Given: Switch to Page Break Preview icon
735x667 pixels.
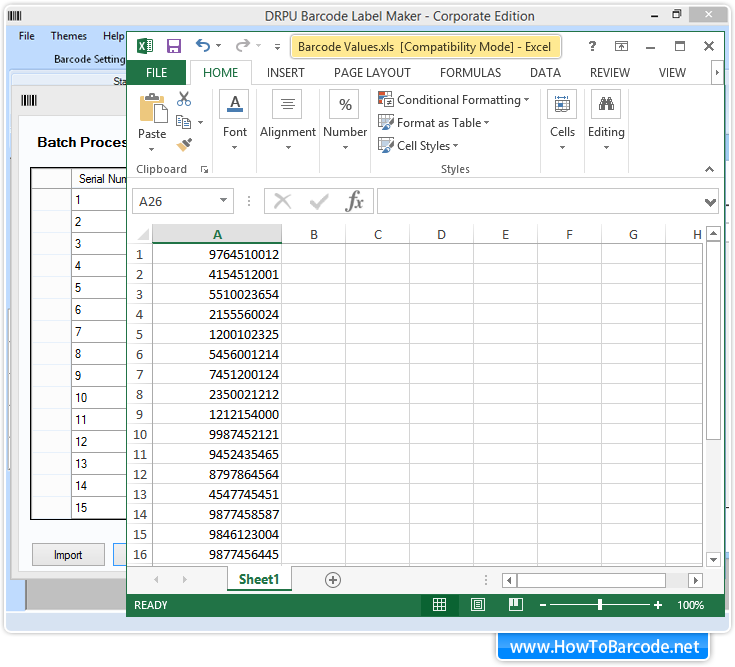Looking at the screenshot, I should (515, 605).
